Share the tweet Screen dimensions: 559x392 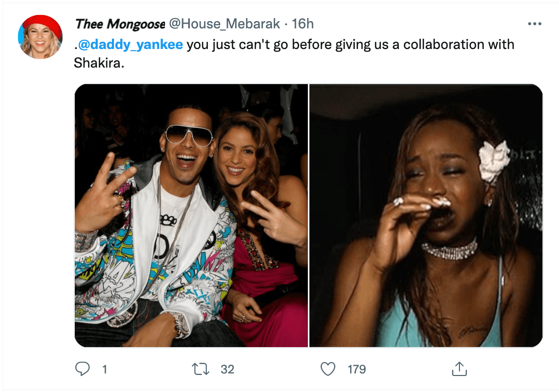[x=459, y=368]
